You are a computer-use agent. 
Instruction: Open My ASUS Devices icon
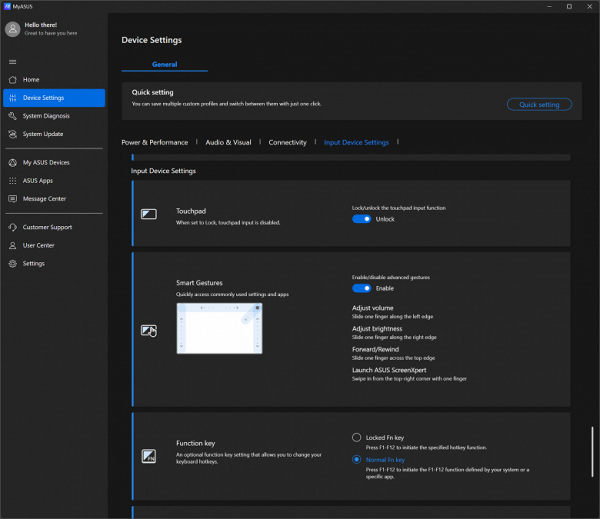click(12, 162)
